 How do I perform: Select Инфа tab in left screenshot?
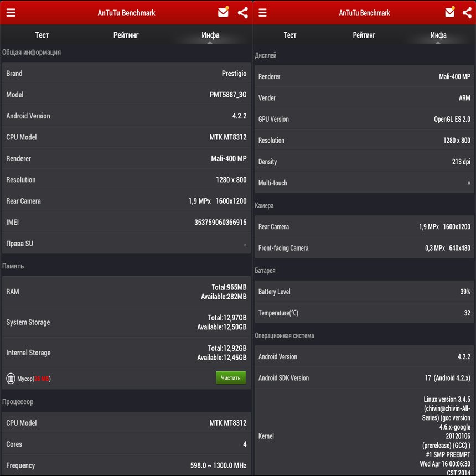210,35
